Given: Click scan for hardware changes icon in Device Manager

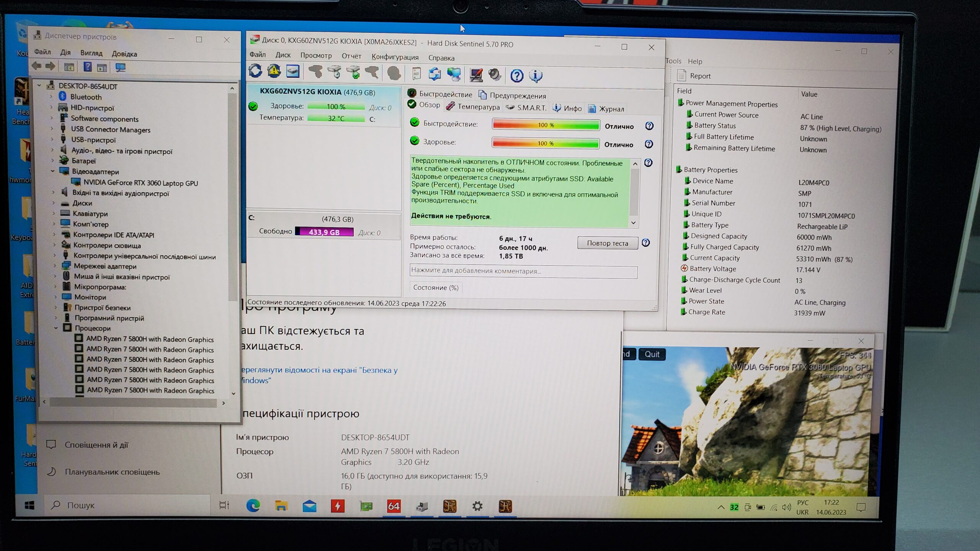Looking at the screenshot, I should point(120,68).
